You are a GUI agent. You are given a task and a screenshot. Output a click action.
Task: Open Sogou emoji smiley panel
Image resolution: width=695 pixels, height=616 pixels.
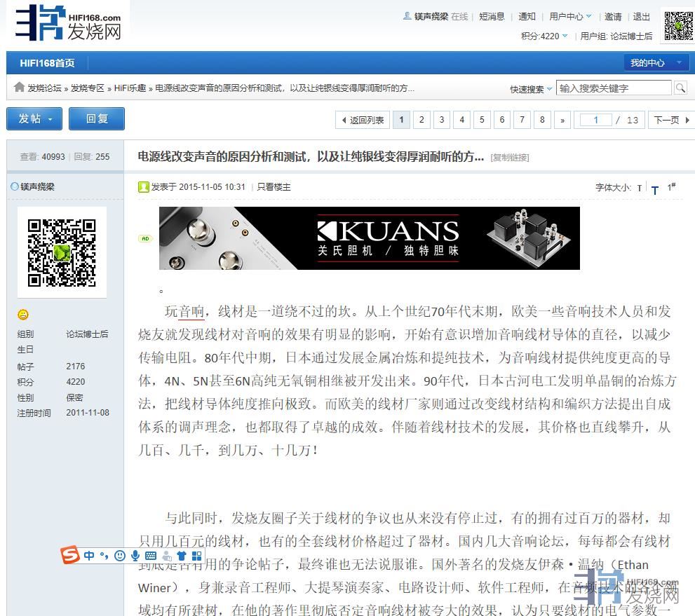(x=120, y=556)
